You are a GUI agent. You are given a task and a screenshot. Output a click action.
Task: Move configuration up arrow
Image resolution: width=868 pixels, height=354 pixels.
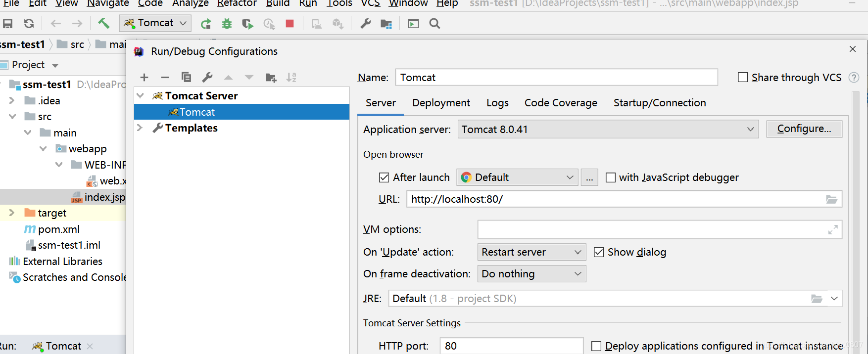(228, 77)
